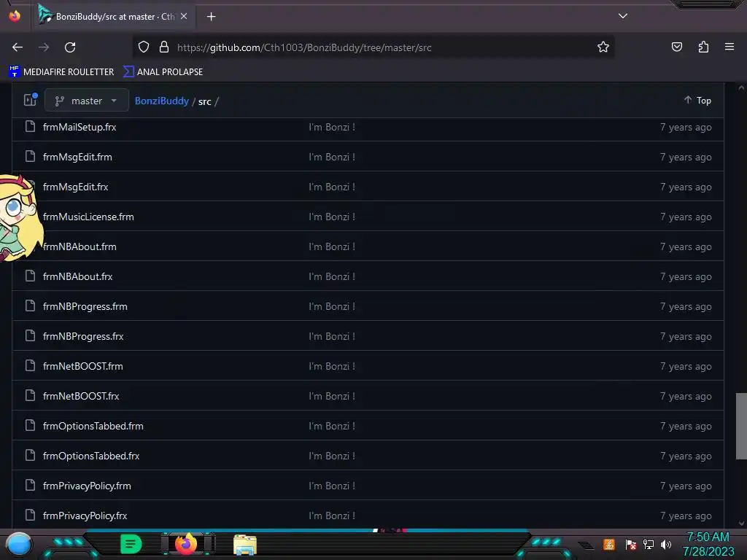Open the Firefox extensions icon
This screenshot has width=747, height=560.
click(703, 47)
